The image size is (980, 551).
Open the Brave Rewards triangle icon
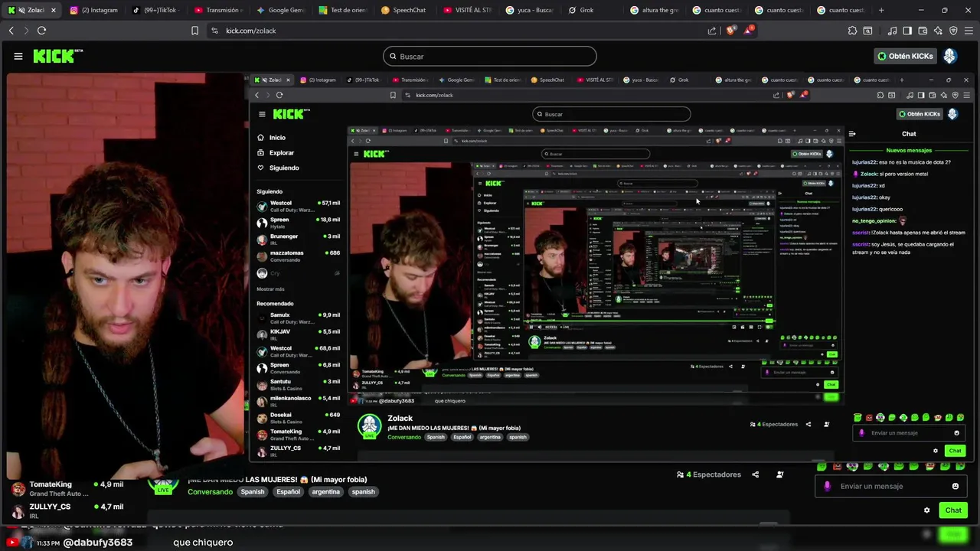pos(749,31)
